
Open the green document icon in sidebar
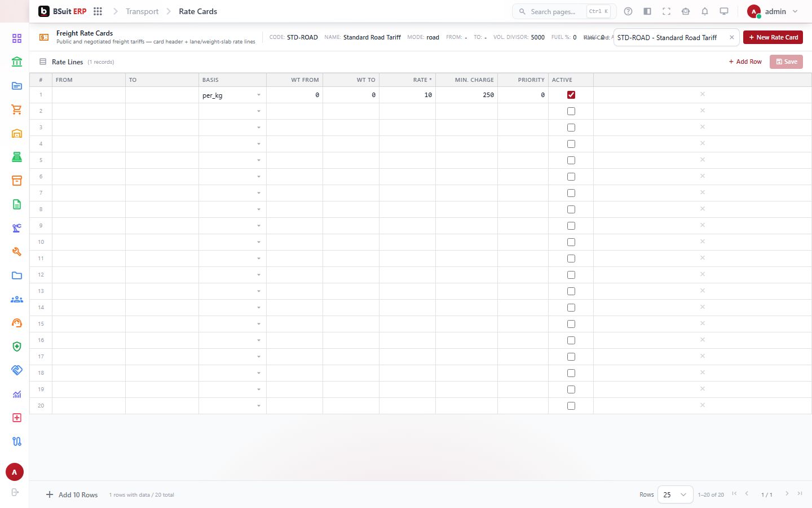pos(17,204)
